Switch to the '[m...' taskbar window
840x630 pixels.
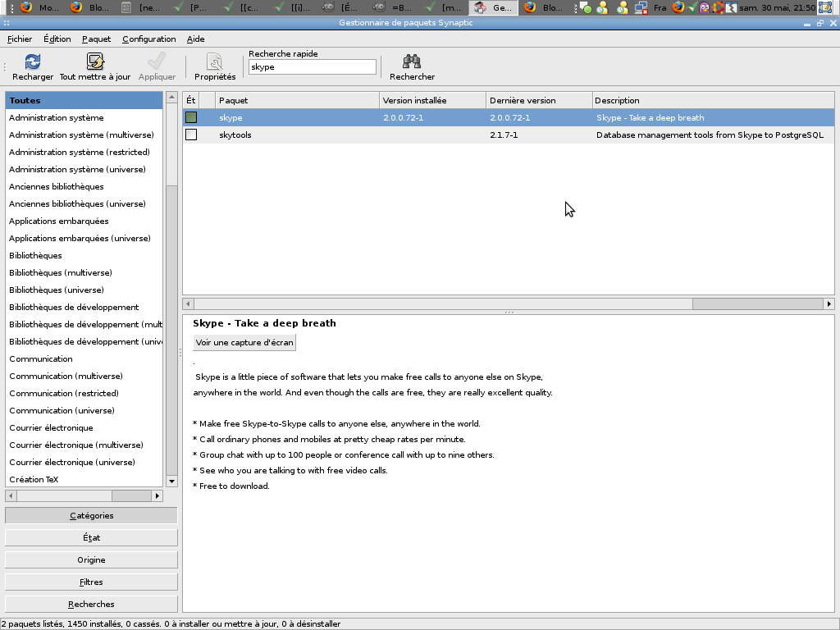(442, 7)
